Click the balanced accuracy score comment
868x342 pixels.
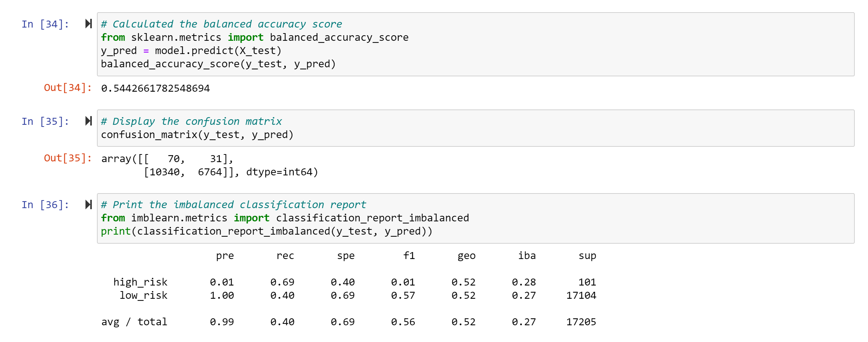[x=221, y=23]
